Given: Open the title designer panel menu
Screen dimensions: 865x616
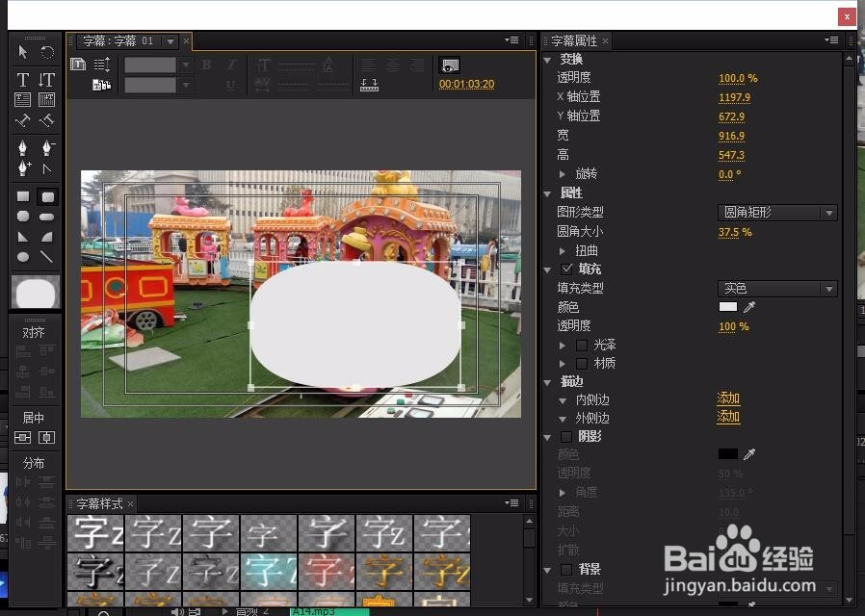Looking at the screenshot, I should pos(511,39).
